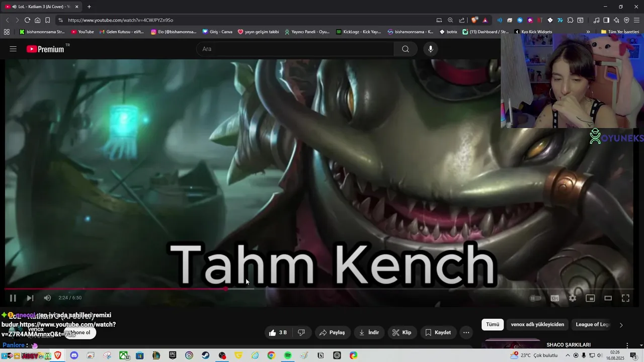Open more actions ellipsis menu

pyautogui.click(x=466, y=332)
